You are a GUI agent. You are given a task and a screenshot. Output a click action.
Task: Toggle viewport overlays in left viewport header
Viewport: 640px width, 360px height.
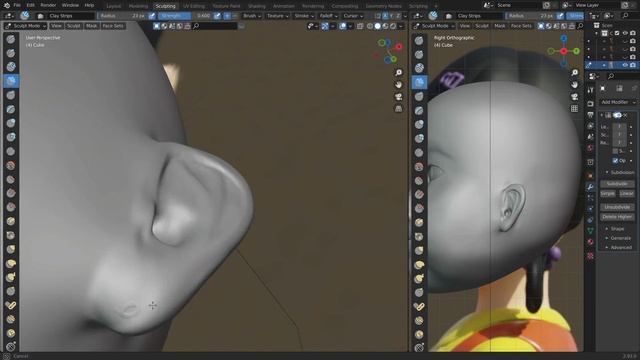pos(343,26)
